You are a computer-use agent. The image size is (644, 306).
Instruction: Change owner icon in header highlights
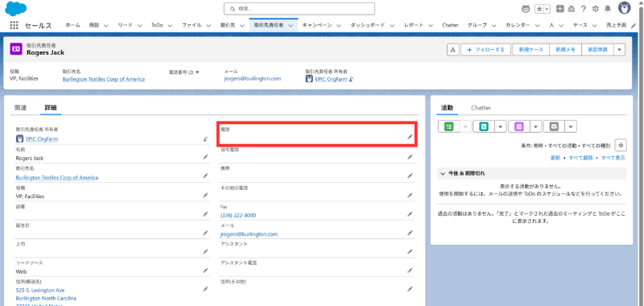[x=352, y=79]
